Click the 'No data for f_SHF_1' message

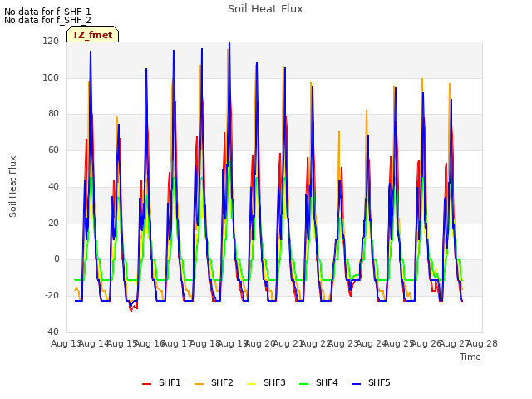pyautogui.click(x=47, y=12)
